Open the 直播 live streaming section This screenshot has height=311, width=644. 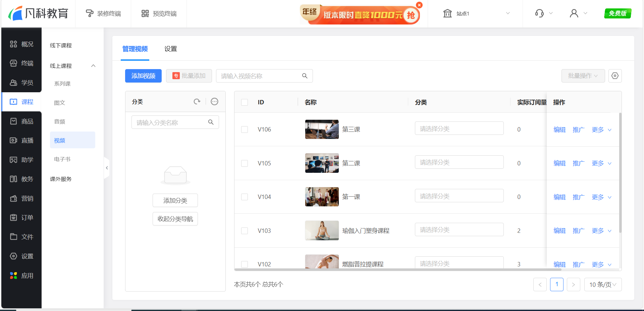tap(21, 140)
